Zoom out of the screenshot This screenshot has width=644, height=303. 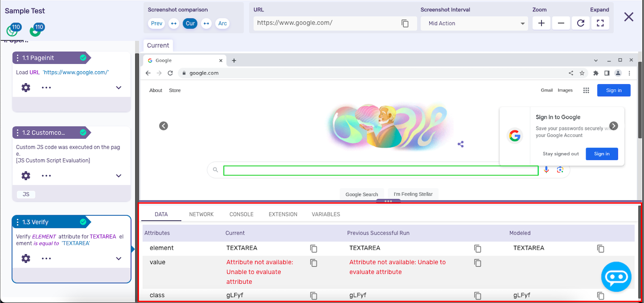pos(561,23)
